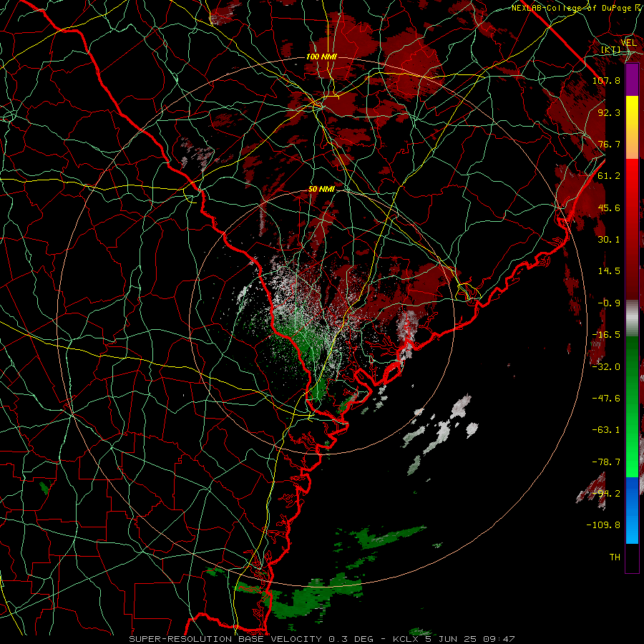Click the 14.5 legend value
The height and width of the screenshot is (644, 644).
pos(609,271)
